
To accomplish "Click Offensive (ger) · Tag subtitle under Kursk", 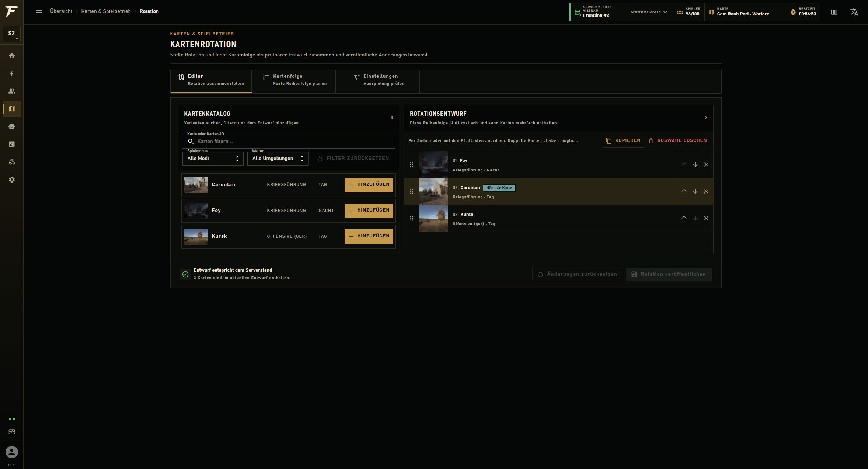I will (474, 224).
